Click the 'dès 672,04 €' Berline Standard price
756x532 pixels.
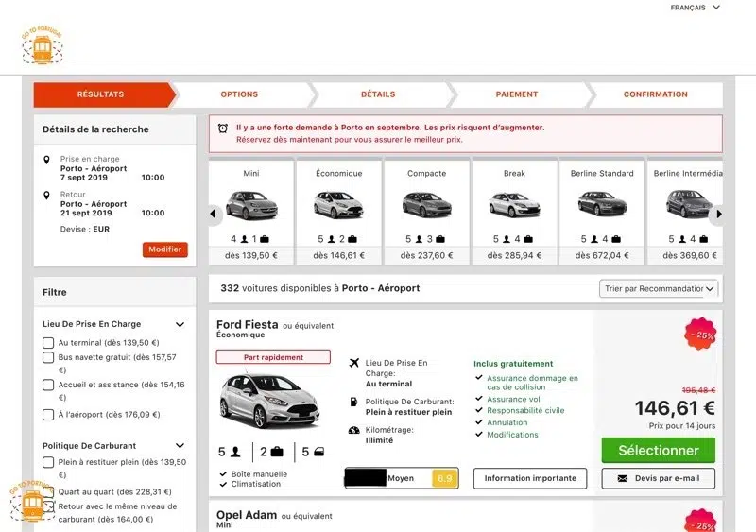point(602,256)
